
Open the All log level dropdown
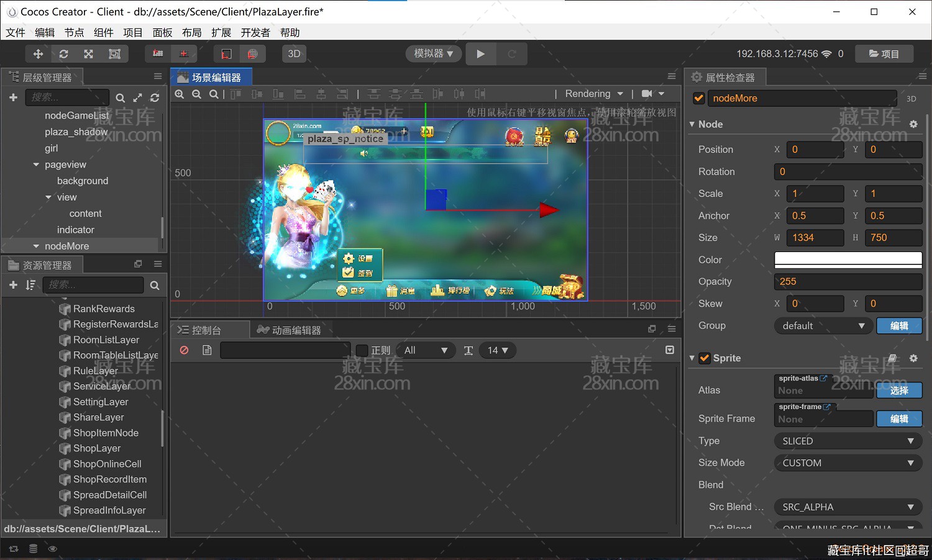pos(426,350)
